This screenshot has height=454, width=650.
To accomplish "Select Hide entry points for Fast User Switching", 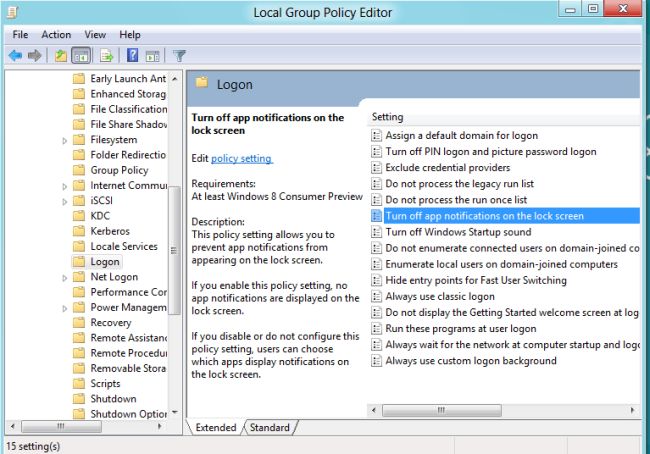I will [476, 280].
